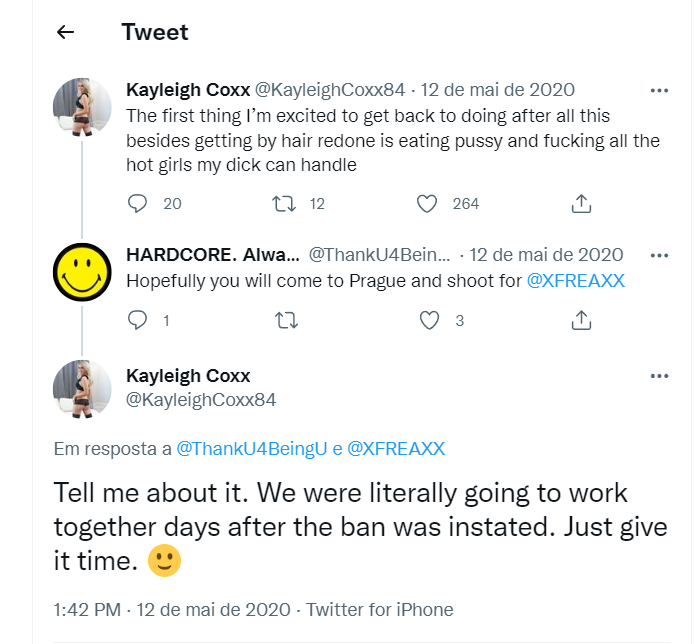The height and width of the screenshot is (644, 695).
Task: Share the HARDCORE account's reply tweet
Action: coord(580,321)
